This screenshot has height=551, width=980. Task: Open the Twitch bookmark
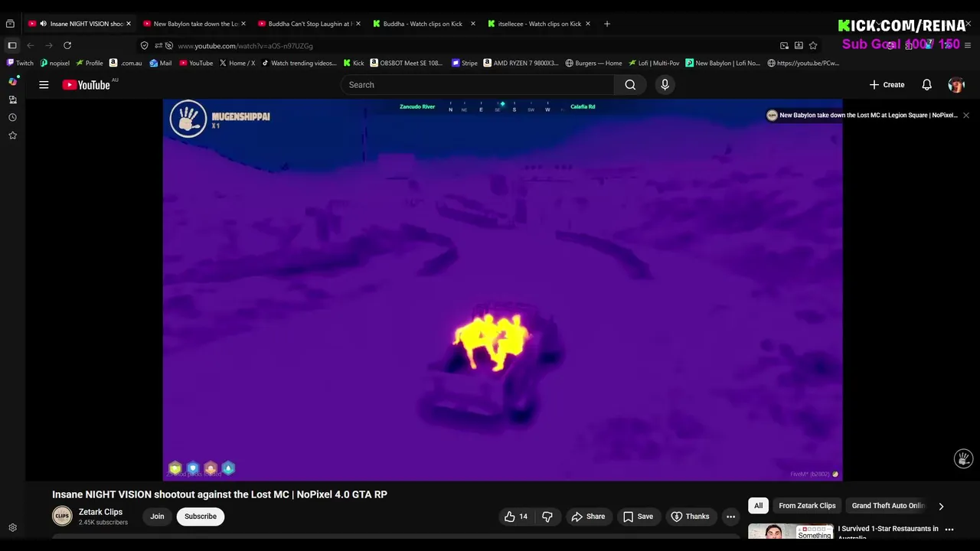(x=20, y=64)
